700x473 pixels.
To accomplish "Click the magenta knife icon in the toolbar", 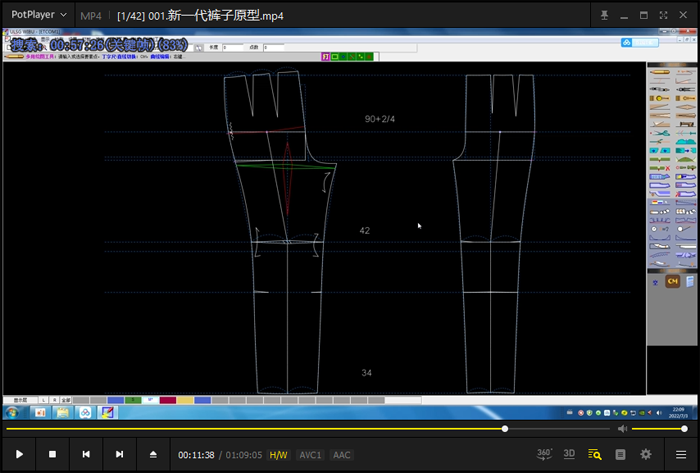I will pos(325,57).
